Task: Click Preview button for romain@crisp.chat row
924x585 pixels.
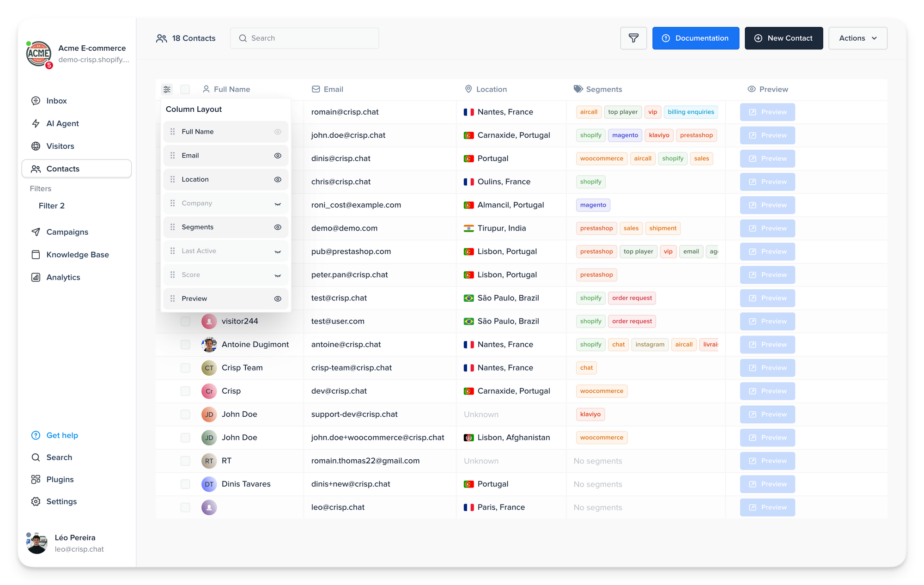Action: pyautogui.click(x=767, y=112)
